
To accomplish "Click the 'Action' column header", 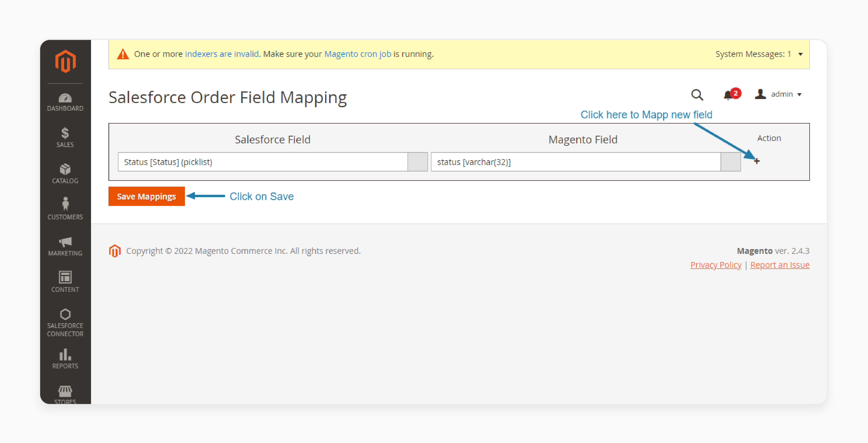I will pos(769,138).
